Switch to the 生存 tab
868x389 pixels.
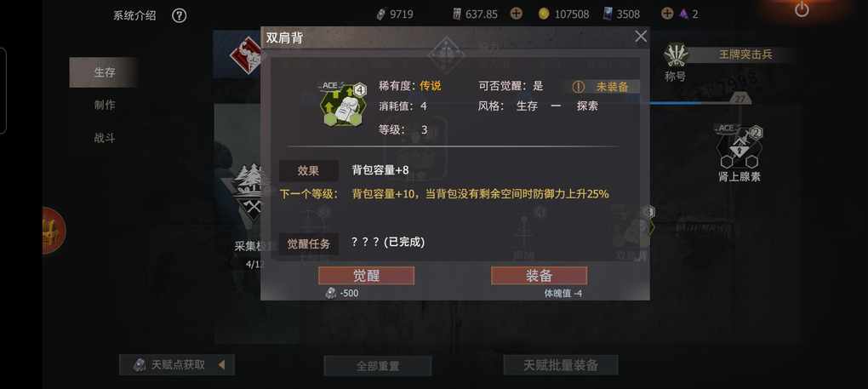pos(104,72)
